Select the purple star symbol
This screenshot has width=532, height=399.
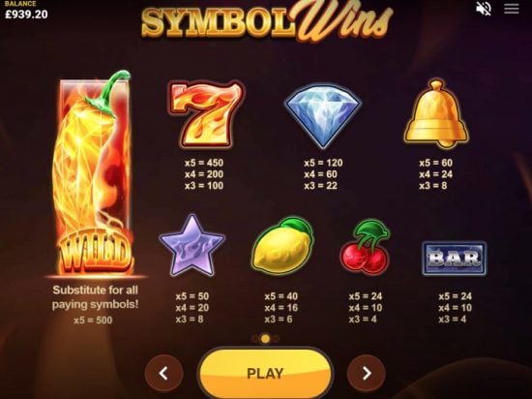click(x=192, y=245)
